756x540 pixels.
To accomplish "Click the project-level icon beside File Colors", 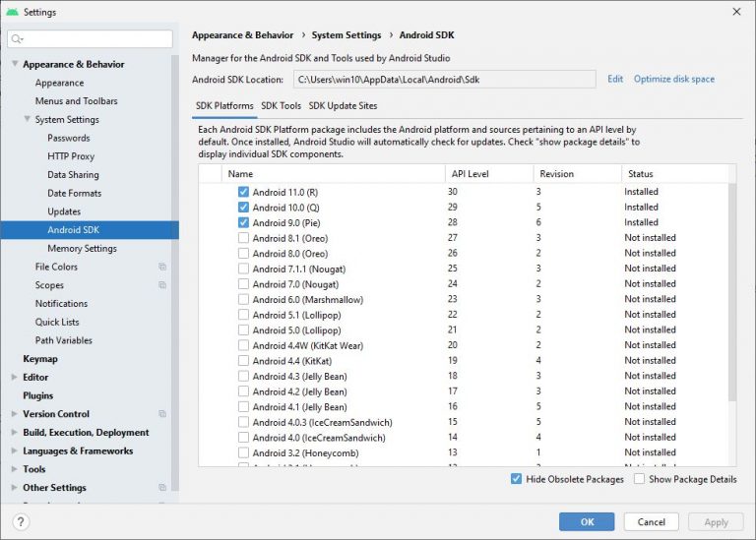I will tap(162, 267).
